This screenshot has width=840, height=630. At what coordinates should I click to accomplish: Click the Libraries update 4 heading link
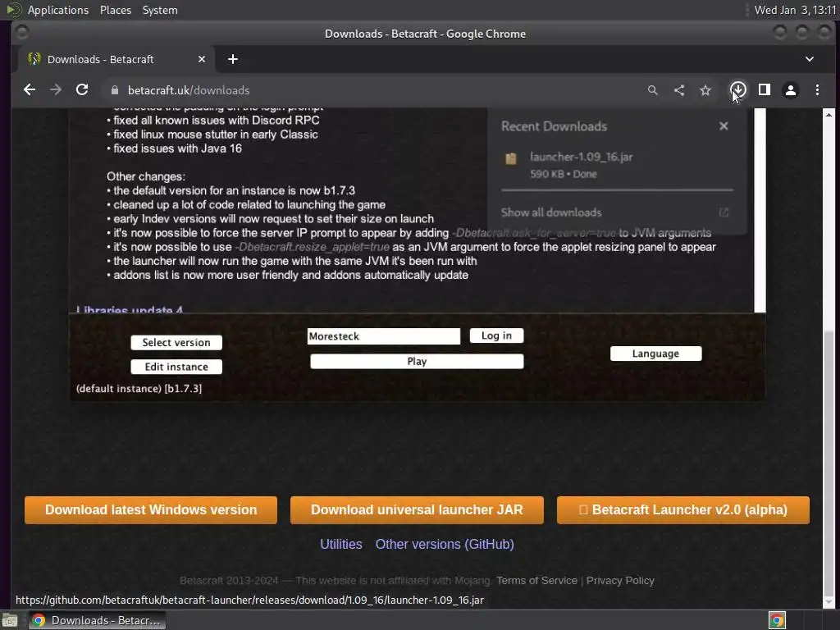[x=129, y=309]
